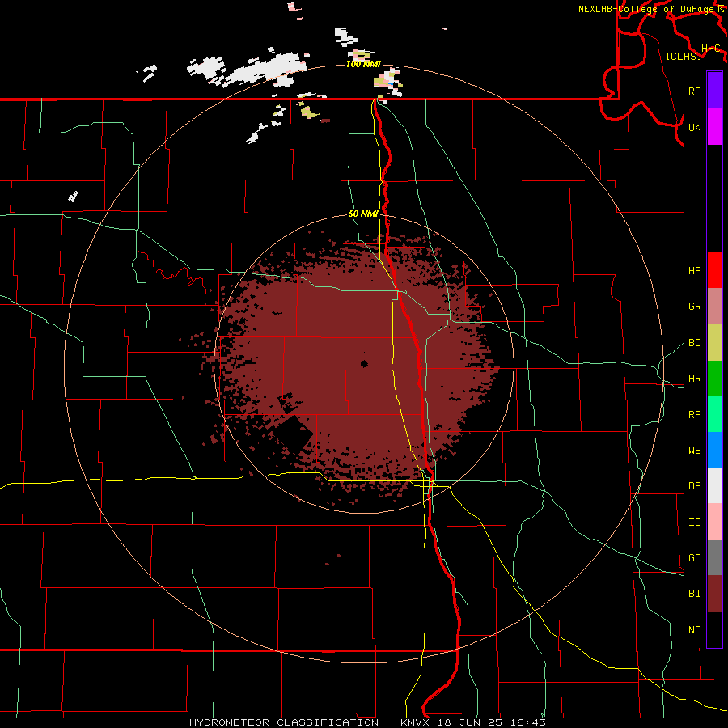Click the DS legend label
Screen dimensions: 728x728
[x=695, y=486]
